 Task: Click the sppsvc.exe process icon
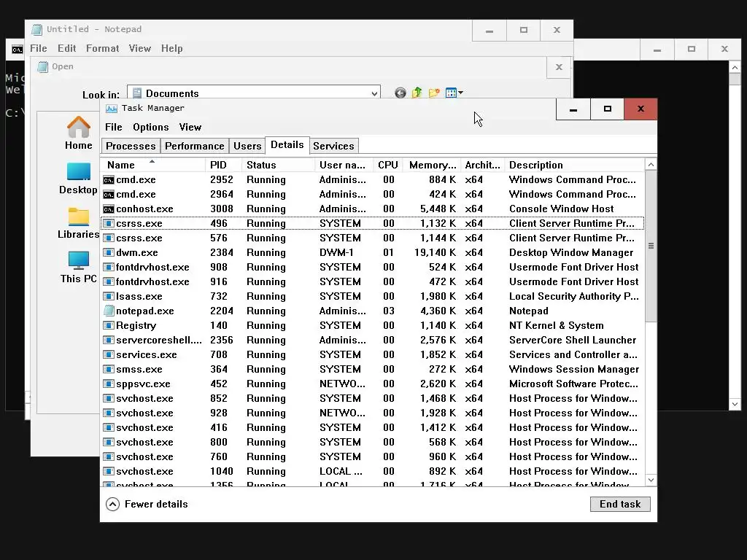pyautogui.click(x=109, y=384)
